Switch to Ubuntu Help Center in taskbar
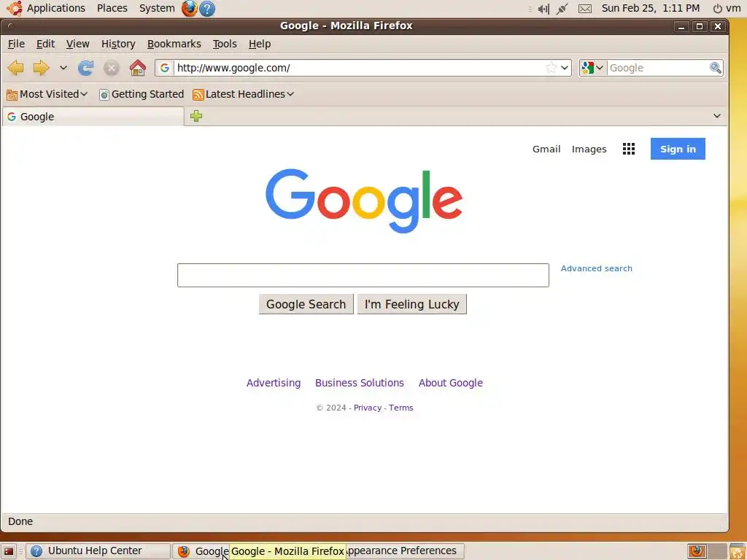The width and height of the screenshot is (747, 560). [x=98, y=551]
